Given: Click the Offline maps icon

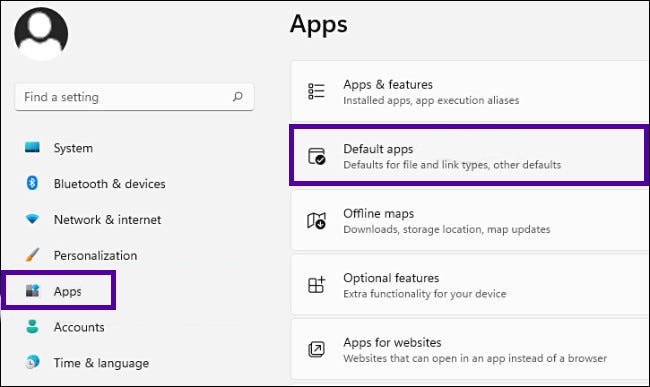Looking at the screenshot, I should 316,220.
